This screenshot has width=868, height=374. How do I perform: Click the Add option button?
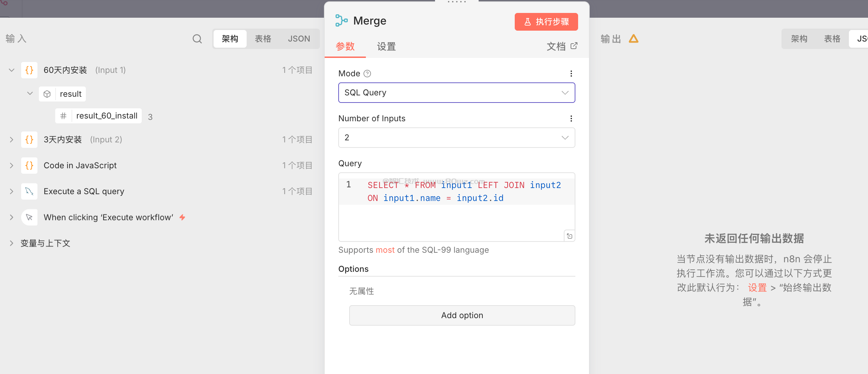click(462, 315)
